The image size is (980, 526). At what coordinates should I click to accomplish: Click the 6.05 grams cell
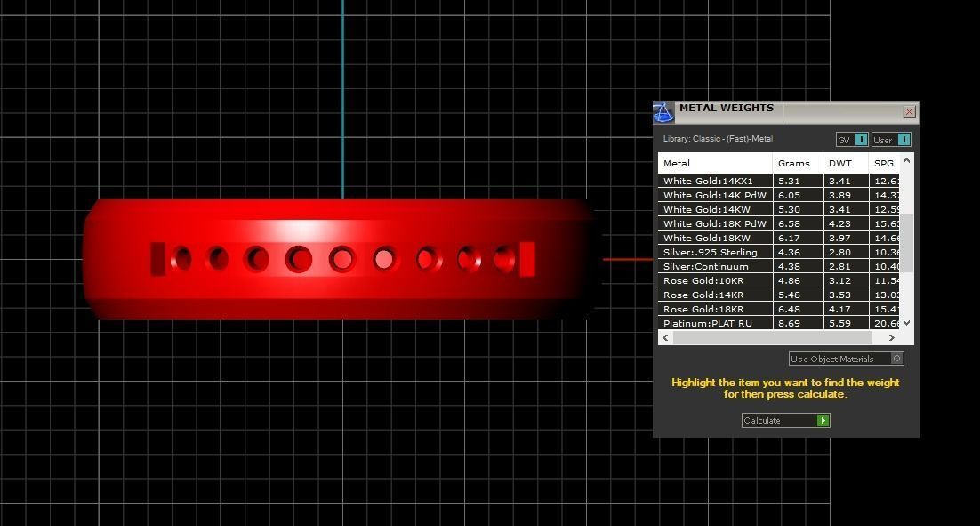(x=798, y=195)
